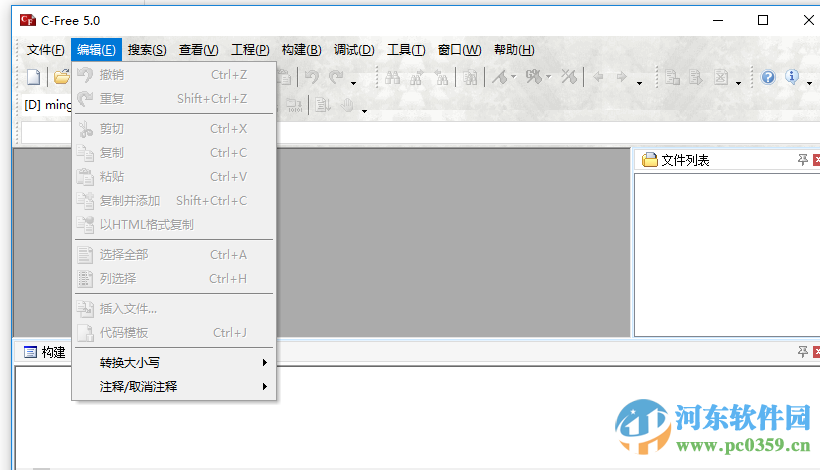820x470 pixels.
Task: Open the Go to Bookmark dropdown arrow
Action: tap(548, 77)
